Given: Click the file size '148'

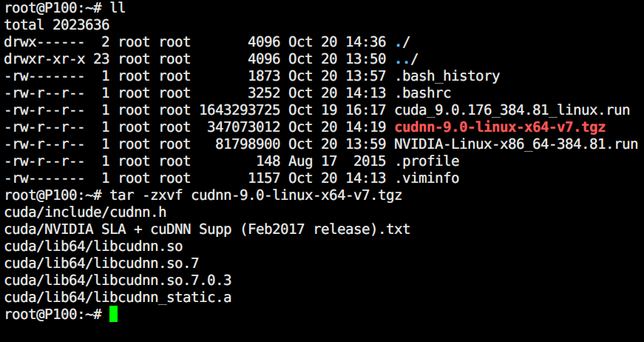Looking at the screenshot, I should coord(268,161).
